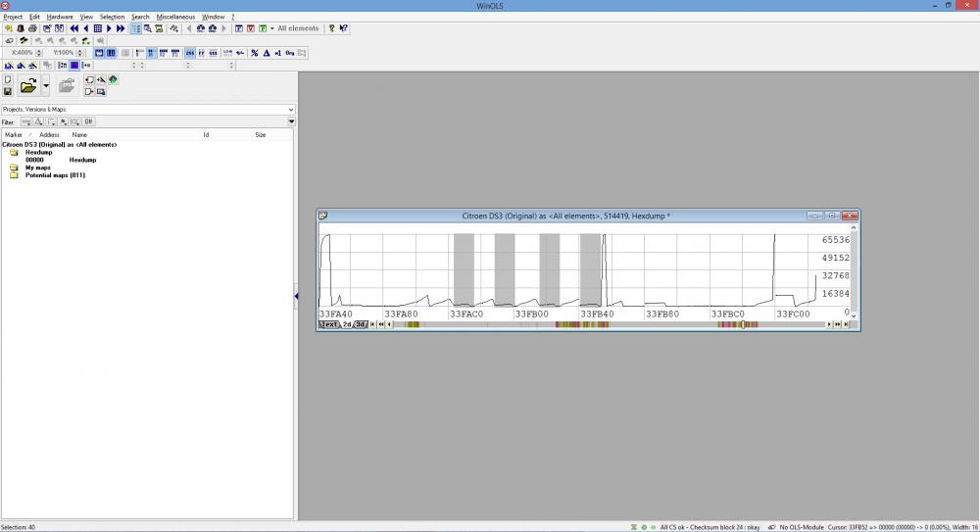Toggle the solid purple square display button
The height and width of the screenshot is (532, 980).
74,66
